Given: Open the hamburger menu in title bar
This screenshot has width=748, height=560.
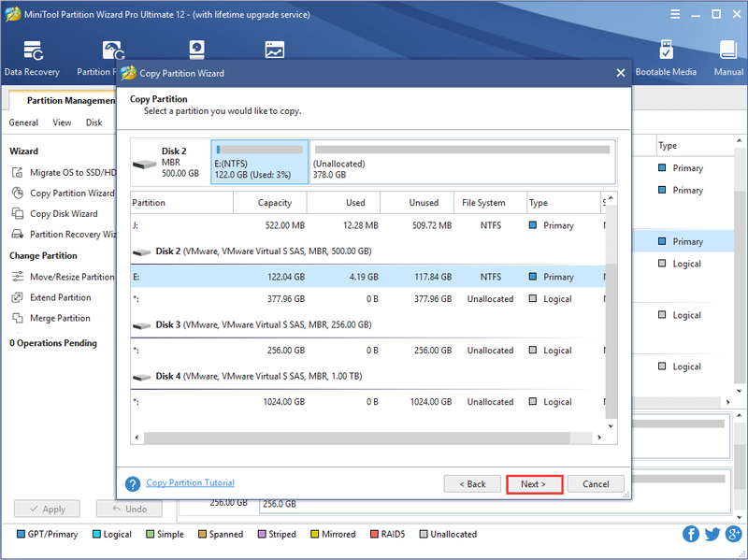Looking at the screenshot, I should (x=675, y=14).
